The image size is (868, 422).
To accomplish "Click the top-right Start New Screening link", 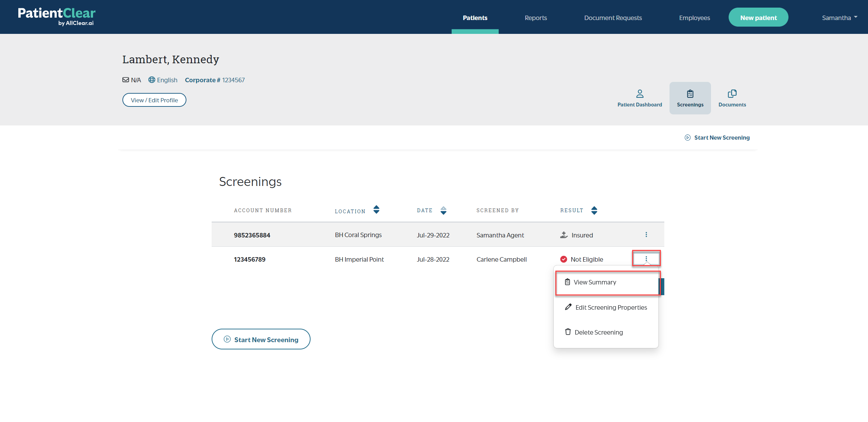I will [x=721, y=138].
